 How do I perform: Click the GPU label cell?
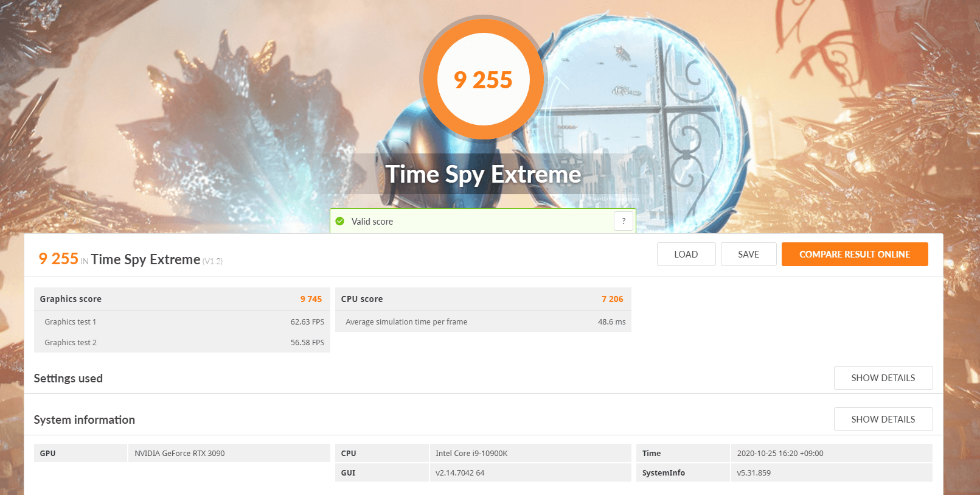[80, 453]
